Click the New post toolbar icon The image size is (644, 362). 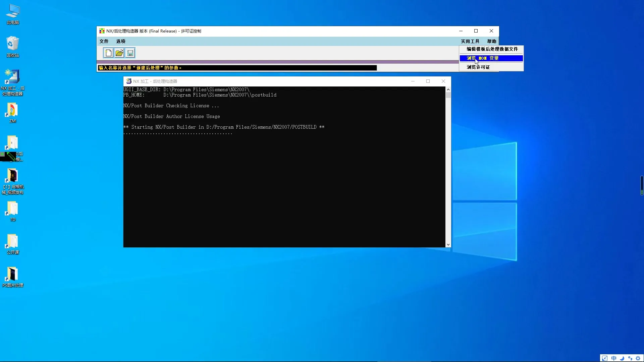point(108,53)
